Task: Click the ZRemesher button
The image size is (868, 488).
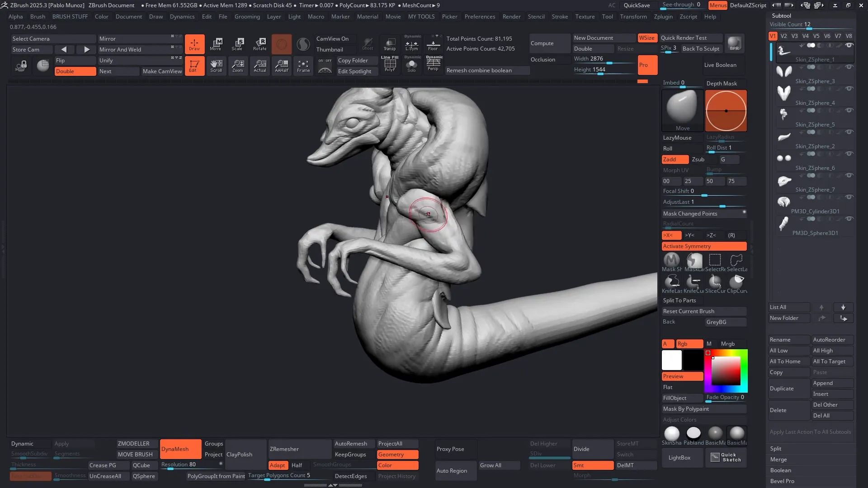Action: click(284, 449)
